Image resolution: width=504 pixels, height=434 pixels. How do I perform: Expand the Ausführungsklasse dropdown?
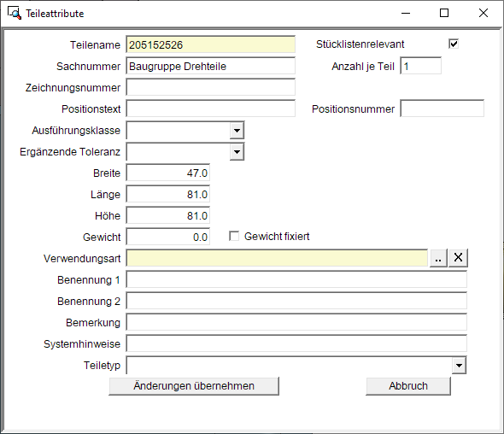(x=237, y=131)
